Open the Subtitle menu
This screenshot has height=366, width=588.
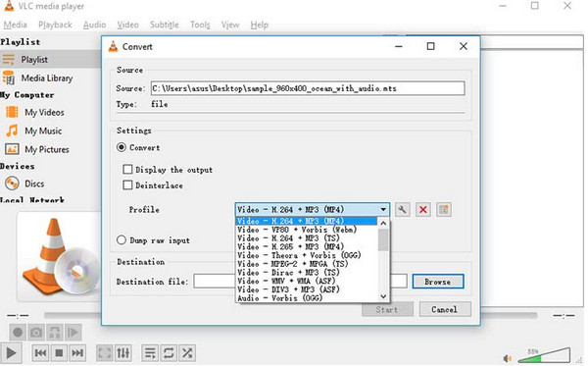point(165,25)
